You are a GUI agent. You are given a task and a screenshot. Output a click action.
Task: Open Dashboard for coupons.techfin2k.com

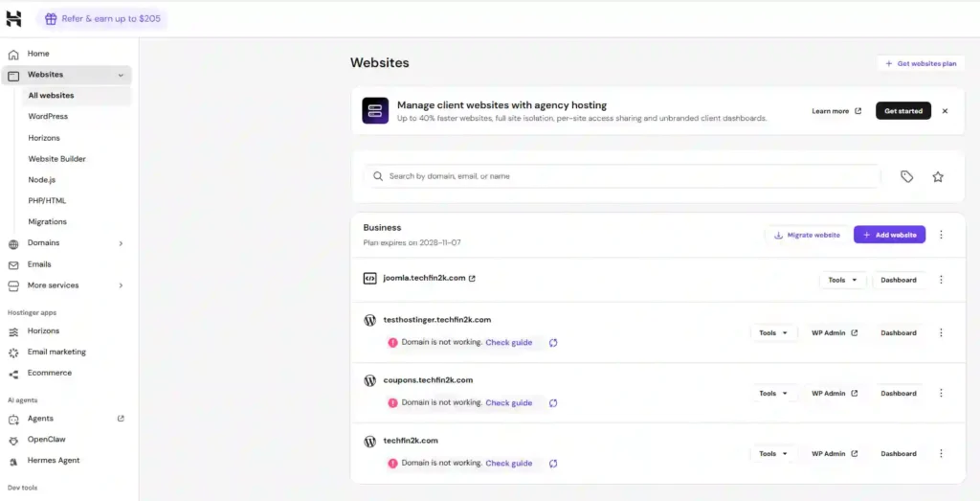click(898, 394)
